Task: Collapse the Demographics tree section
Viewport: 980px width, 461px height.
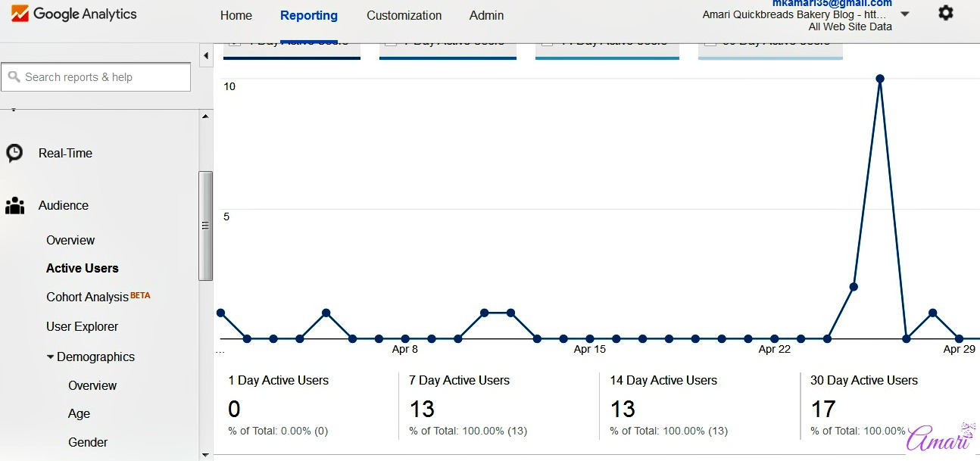Action: pos(50,357)
